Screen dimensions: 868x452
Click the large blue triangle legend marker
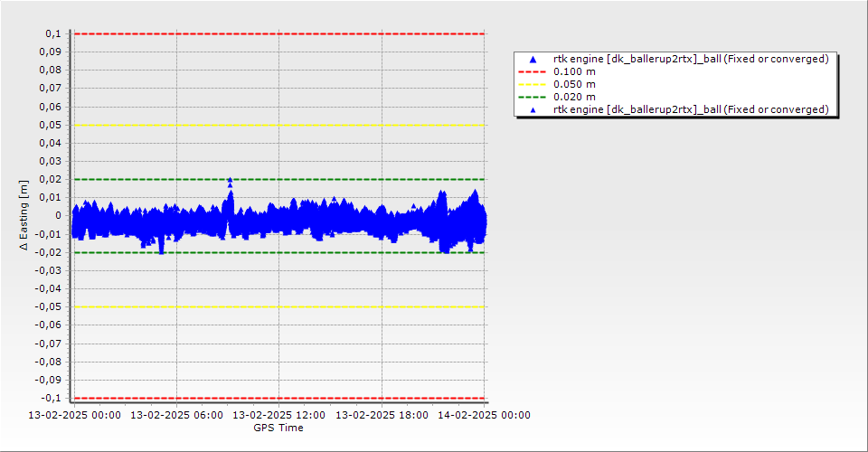[533, 59]
